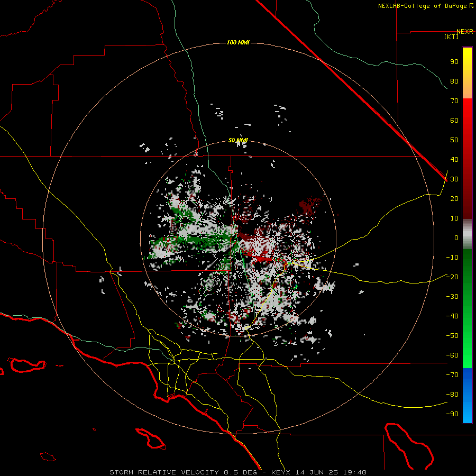Click the 0 value on the velocity scale
Image resolution: width=476 pixels, height=476 pixels.
point(456,237)
